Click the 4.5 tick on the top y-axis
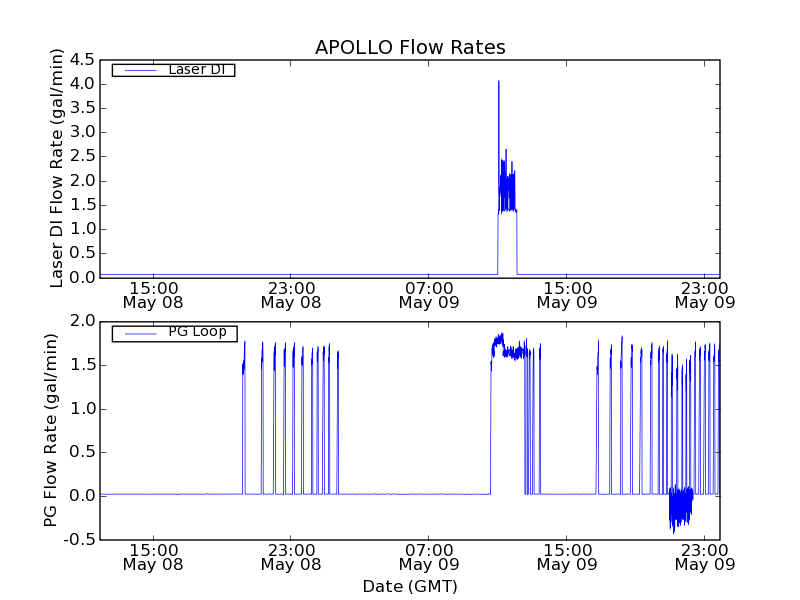This screenshot has height=600, width=800. [x=82, y=60]
